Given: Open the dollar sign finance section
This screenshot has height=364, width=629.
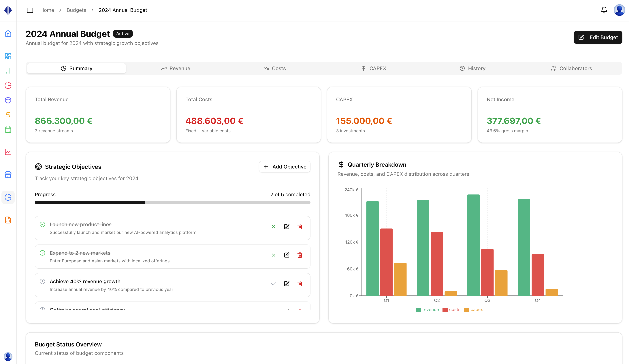Looking at the screenshot, I should click(x=8, y=115).
